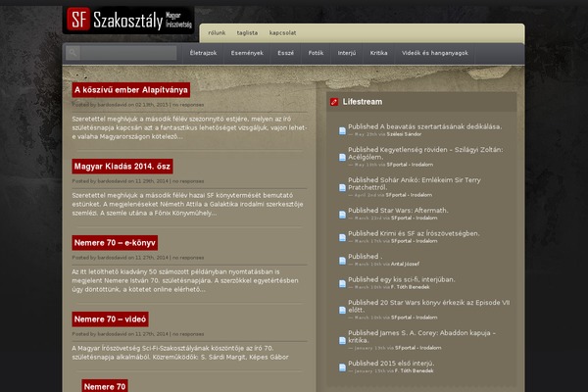Select the Fotók menu item

click(x=316, y=53)
